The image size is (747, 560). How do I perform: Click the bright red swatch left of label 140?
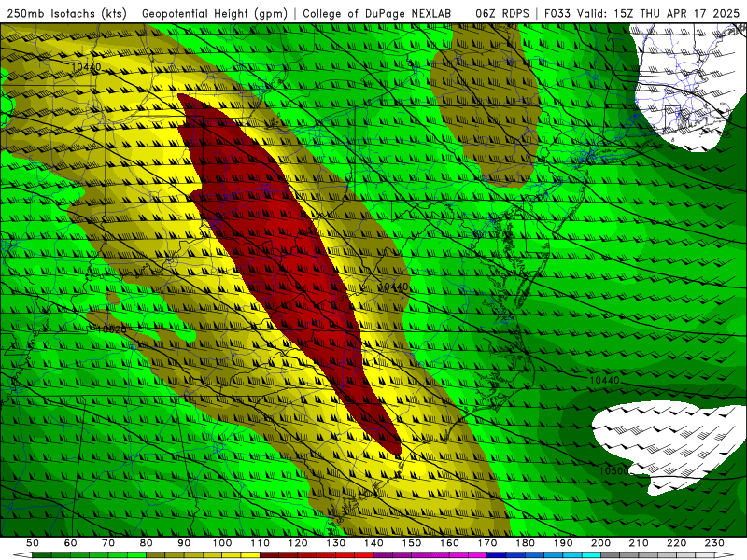(364, 555)
